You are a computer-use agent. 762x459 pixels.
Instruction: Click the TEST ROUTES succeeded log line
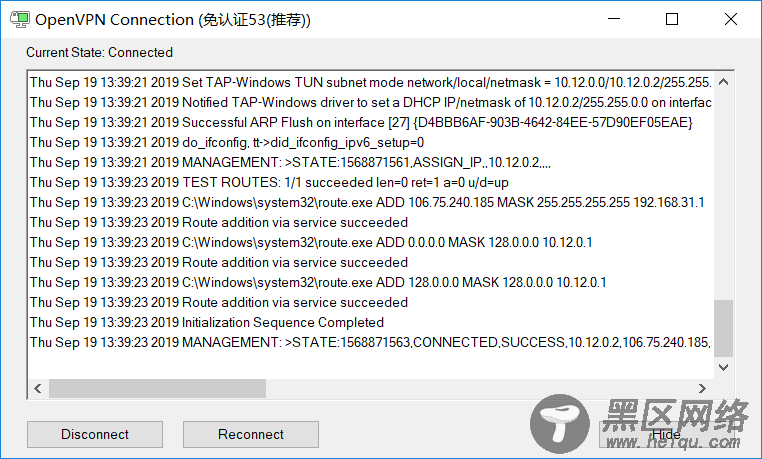[269, 183]
